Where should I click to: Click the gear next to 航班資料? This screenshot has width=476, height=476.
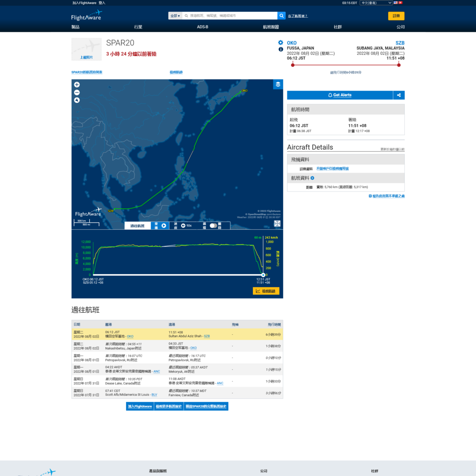point(312,178)
